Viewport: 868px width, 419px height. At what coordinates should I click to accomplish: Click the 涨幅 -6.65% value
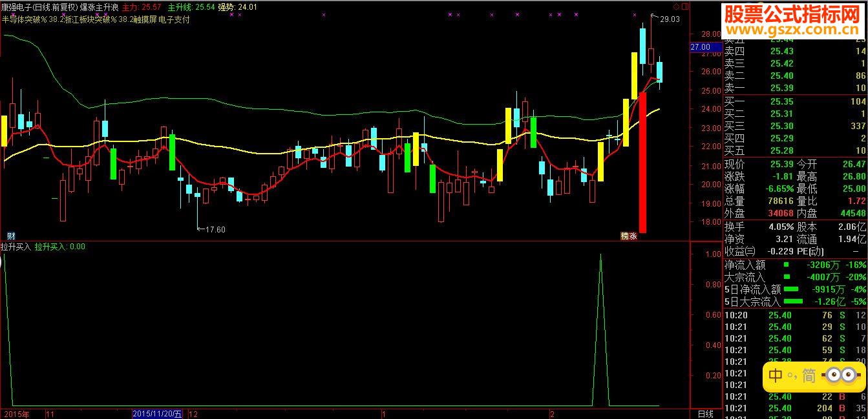778,189
